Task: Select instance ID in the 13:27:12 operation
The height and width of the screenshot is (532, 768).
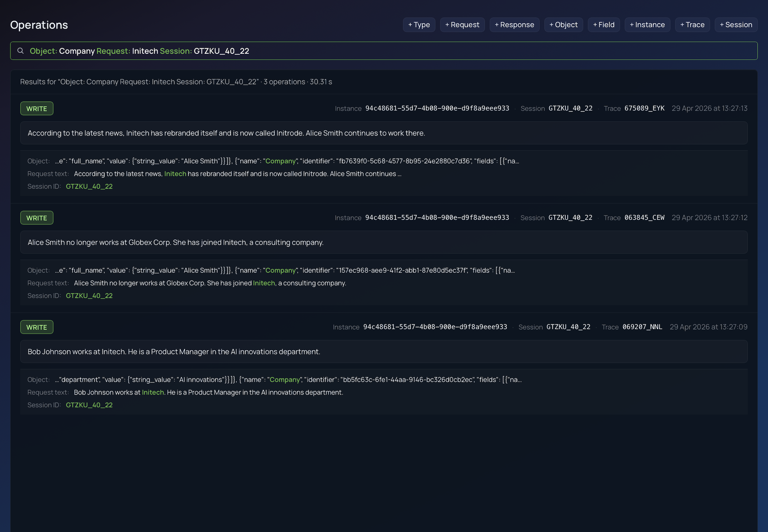Action: (x=437, y=218)
